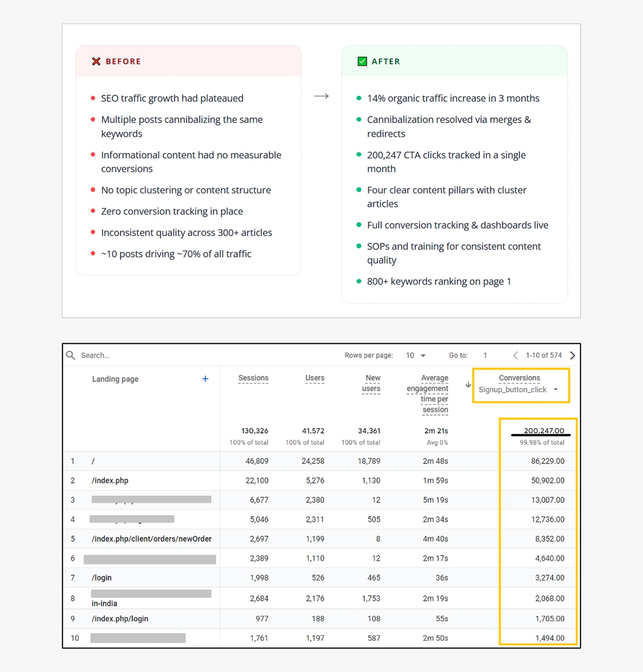
Task: Sort by the Users column header
Action: point(315,378)
